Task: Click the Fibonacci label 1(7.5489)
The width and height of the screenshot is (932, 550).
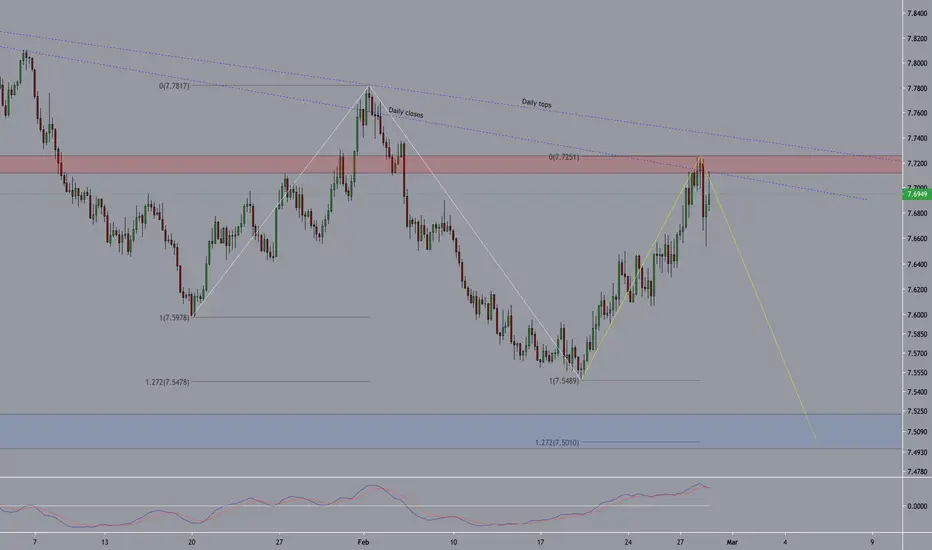Action: (563, 381)
